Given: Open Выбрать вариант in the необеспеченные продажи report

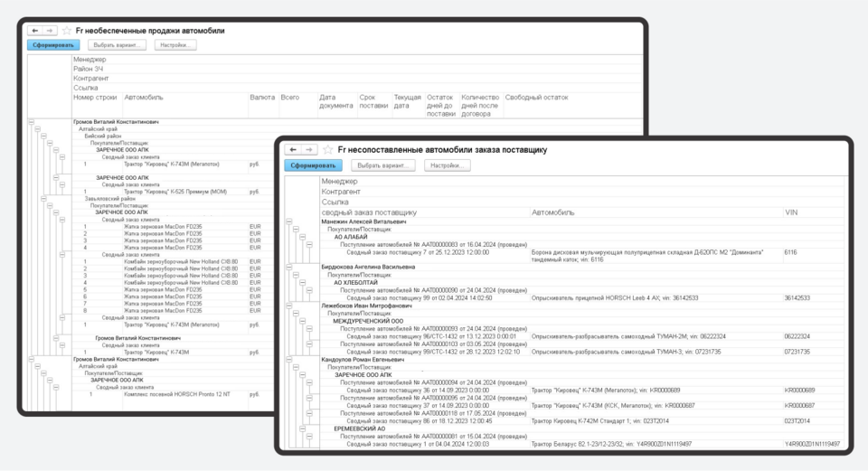Looking at the screenshot, I should tap(118, 44).
